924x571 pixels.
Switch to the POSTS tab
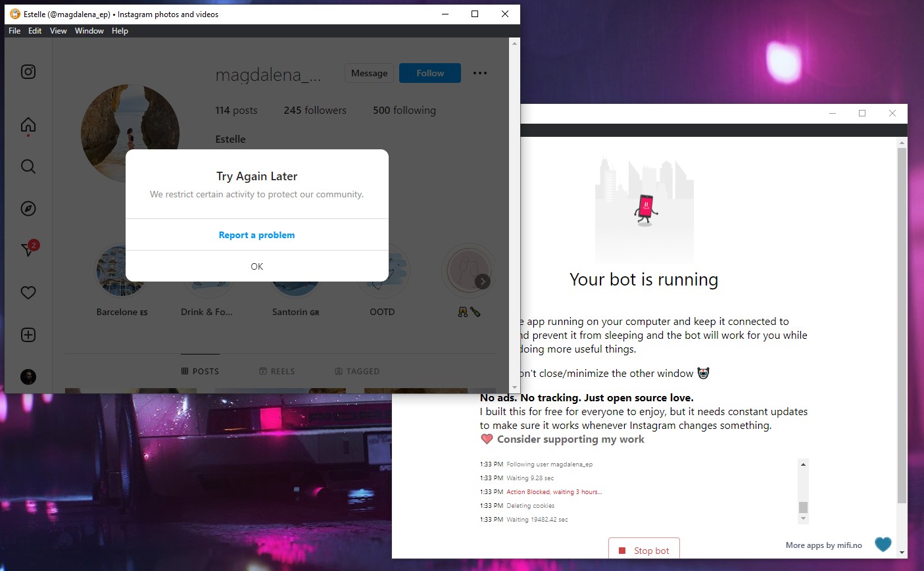coord(200,371)
